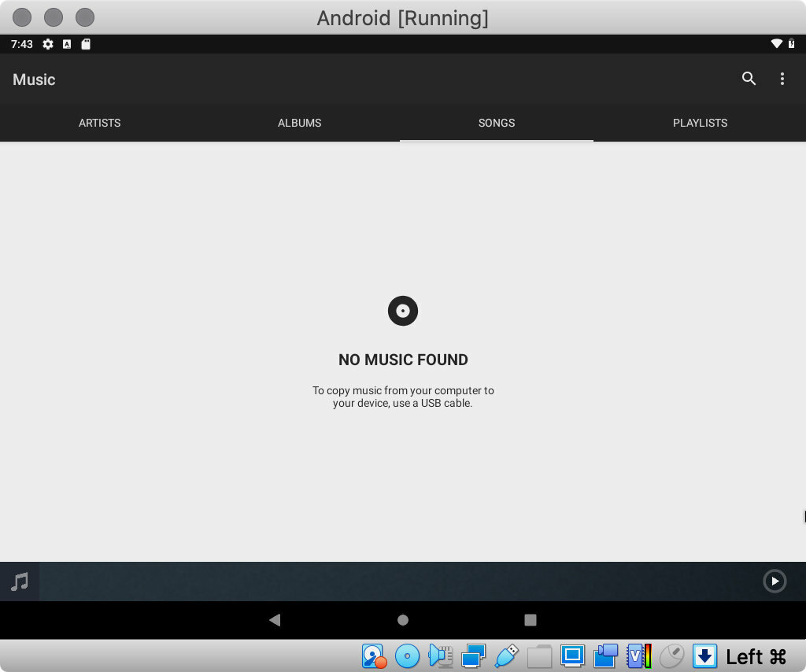
Task: Tap the music note album art icon
Action: [20, 582]
